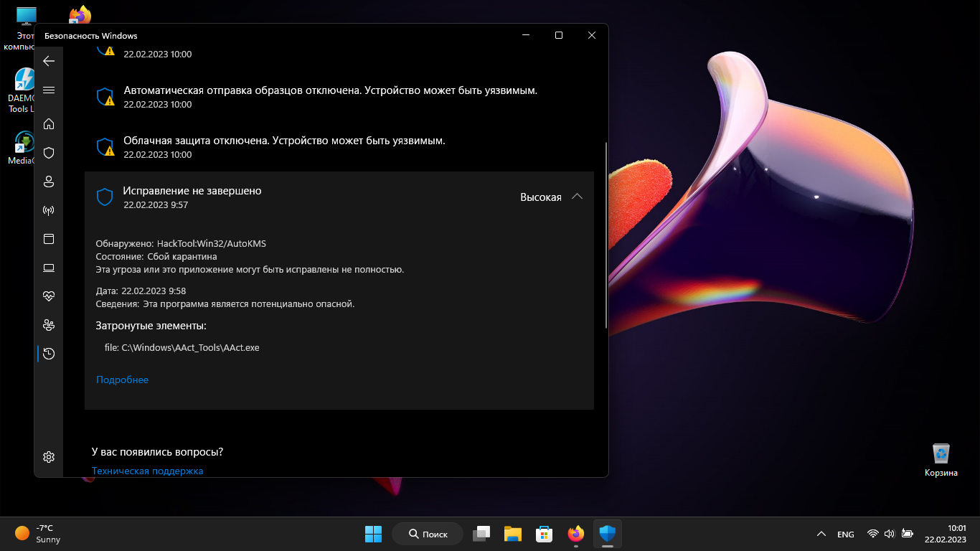Click the Затронутые элементы heading

(x=151, y=326)
